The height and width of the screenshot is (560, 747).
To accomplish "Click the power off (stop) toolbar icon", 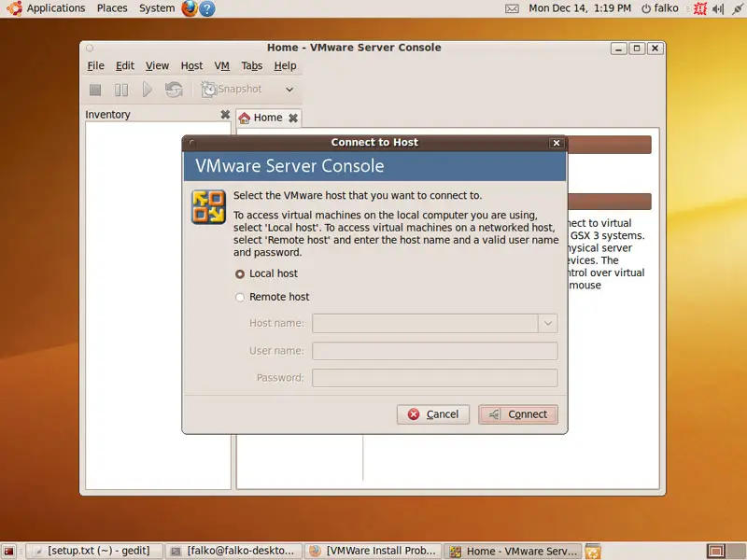I will coord(95,90).
